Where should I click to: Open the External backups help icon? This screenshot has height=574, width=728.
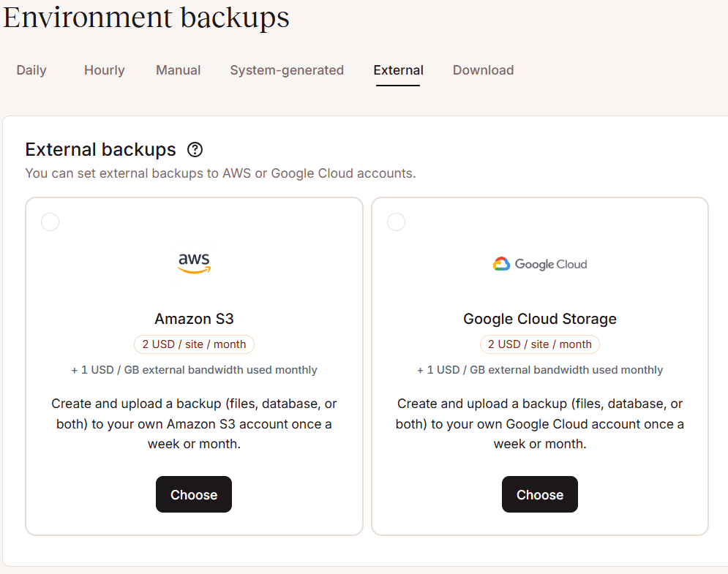[x=195, y=150]
